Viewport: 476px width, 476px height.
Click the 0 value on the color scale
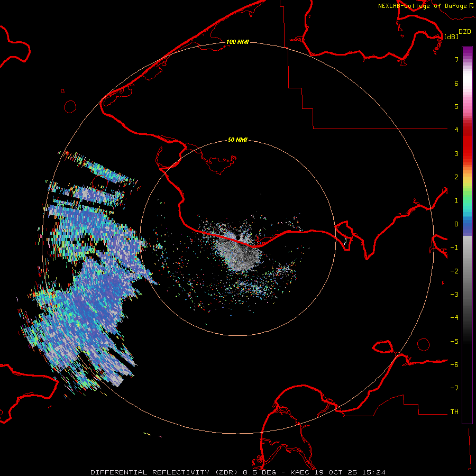pyautogui.click(x=456, y=224)
